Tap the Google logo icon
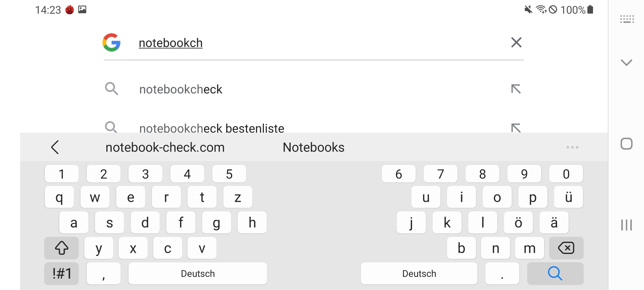The width and height of the screenshot is (644, 290). tap(111, 42)
